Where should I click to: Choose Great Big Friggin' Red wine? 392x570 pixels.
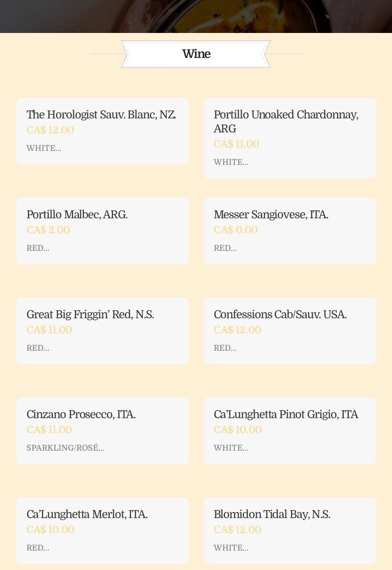tap(90, 315)
